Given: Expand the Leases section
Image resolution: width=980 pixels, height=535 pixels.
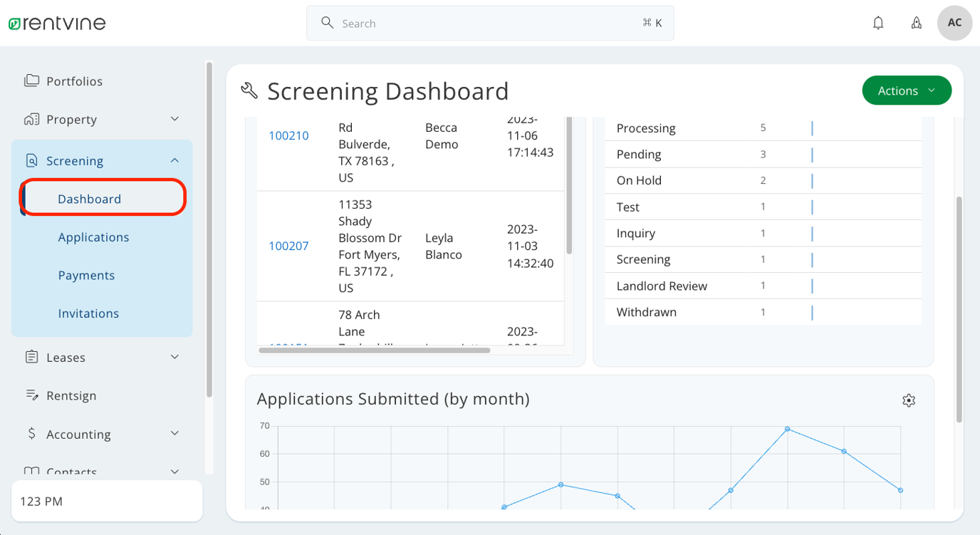Looking at the screenshot, I should coord(174,357).
